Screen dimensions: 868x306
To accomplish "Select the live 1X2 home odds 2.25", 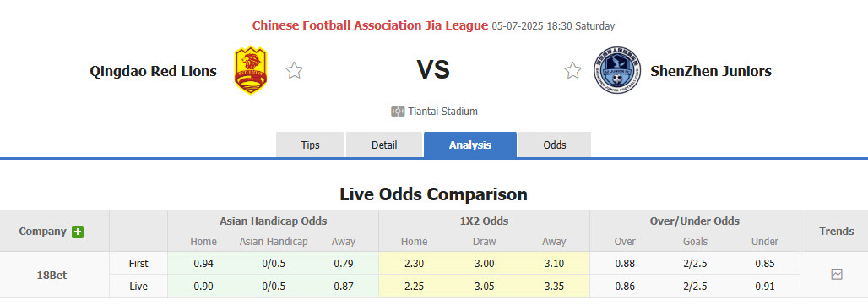I will tap(414, 287).
